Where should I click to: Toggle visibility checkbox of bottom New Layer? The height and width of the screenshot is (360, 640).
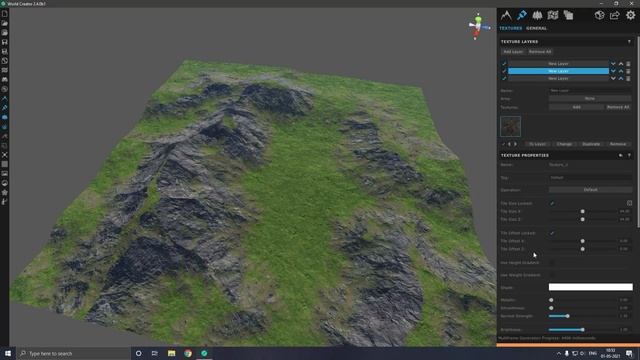504,78
